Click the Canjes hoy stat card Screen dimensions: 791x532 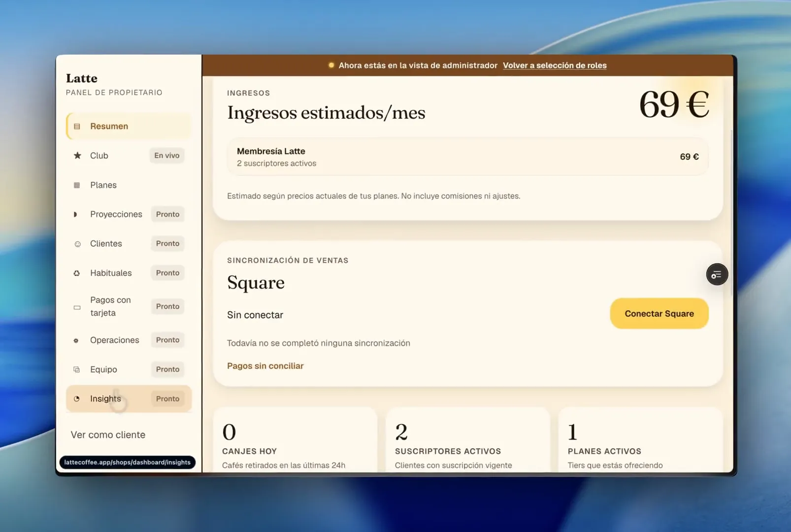point(295,440)
